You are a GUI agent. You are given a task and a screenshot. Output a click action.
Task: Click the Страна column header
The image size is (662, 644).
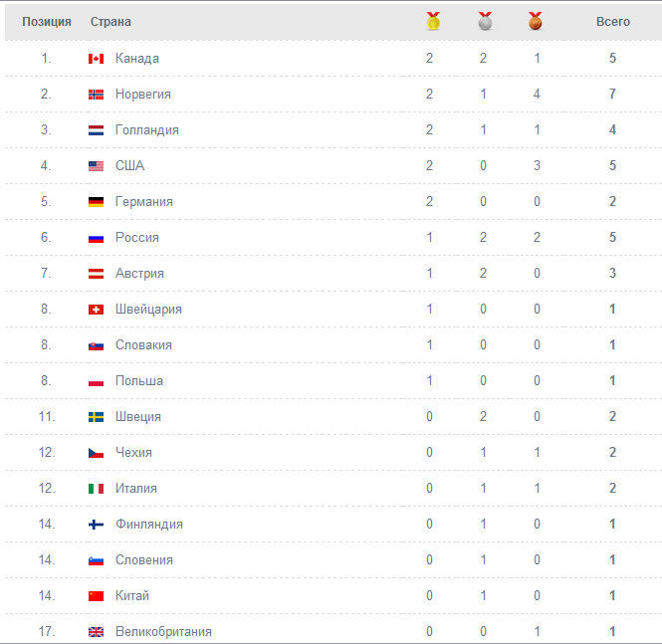(x=110, y=22)
